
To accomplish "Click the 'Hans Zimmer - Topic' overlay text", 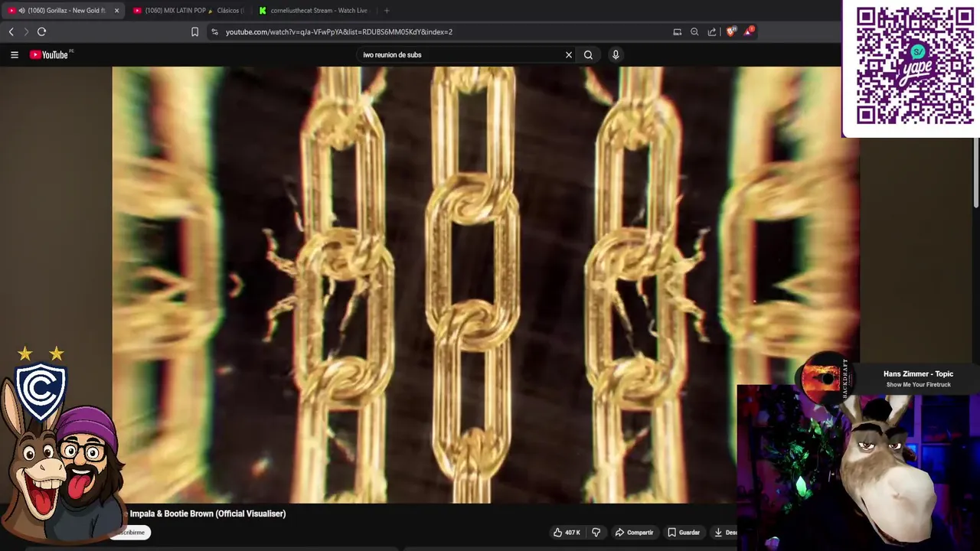I will [x=918, y=374].
